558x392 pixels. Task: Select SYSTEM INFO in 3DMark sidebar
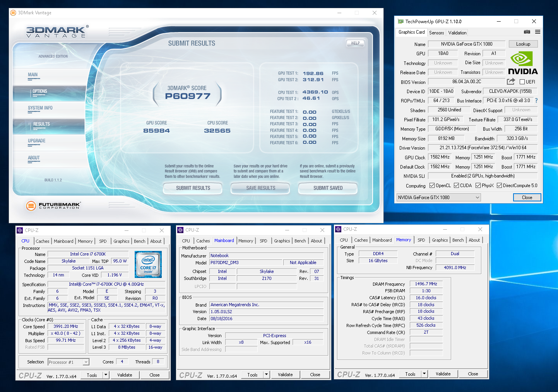[x=49, y=109]
